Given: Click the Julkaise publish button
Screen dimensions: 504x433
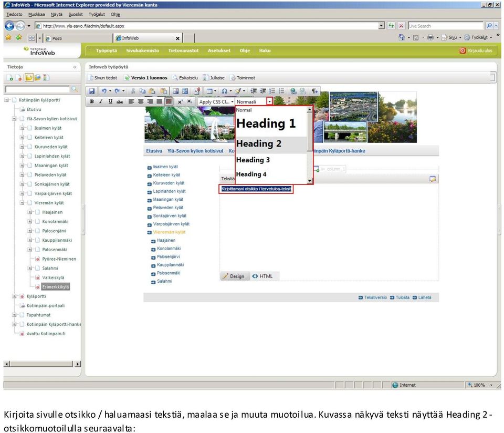Looking at the screenshot, I should [x=214, y=78].
